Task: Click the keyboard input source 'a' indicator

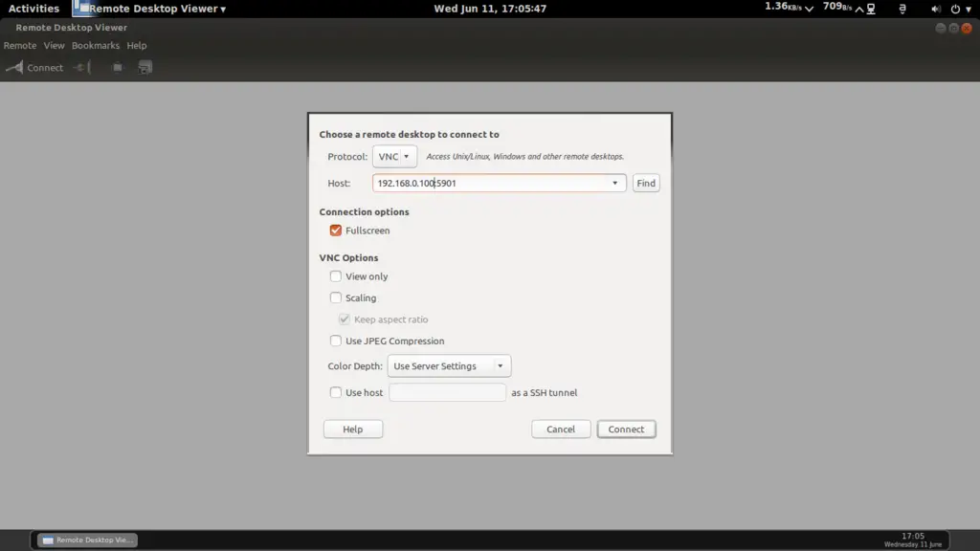Action: pyautogui.click(x=902, y=9)
